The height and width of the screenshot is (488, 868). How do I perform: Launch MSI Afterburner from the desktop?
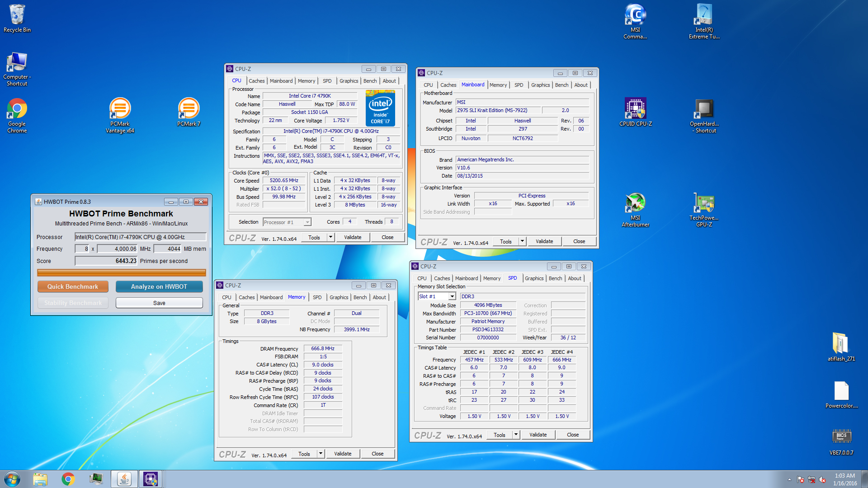(x=635, y=210)
